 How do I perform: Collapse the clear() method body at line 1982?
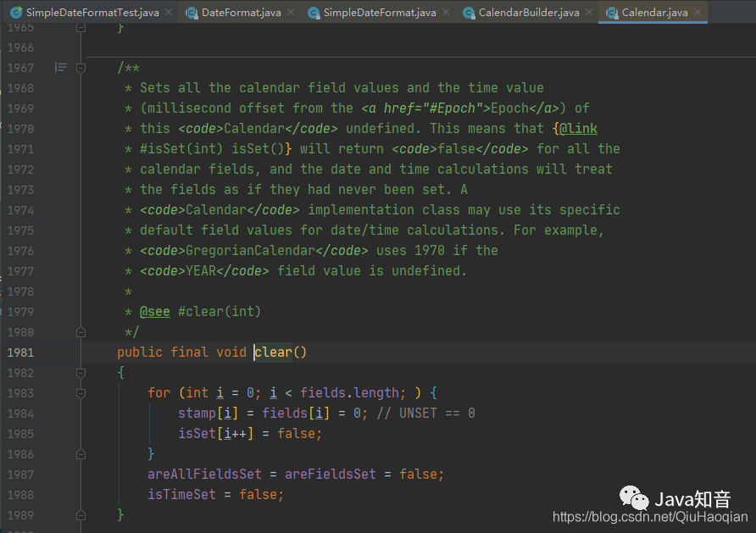coord(81,373)
